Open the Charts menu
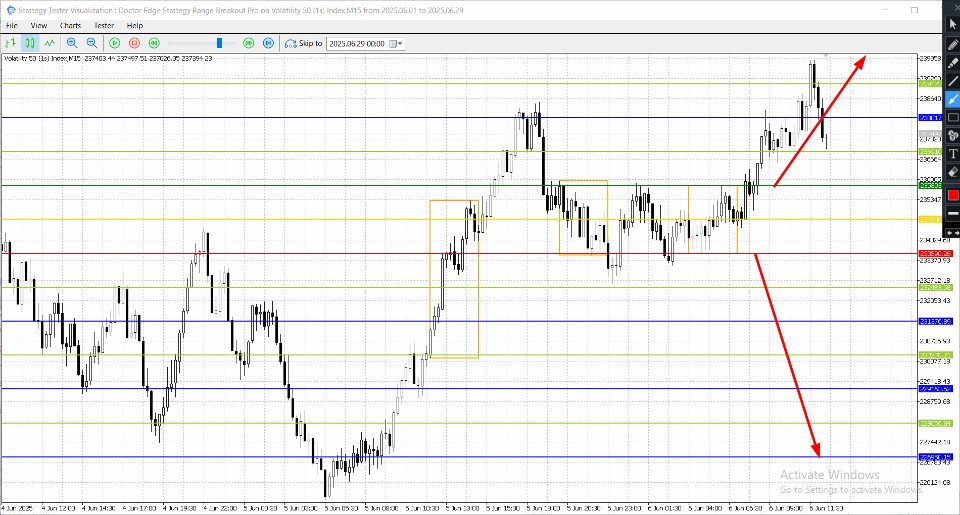Viewport: 960px width, 515px height. (x=70, y=26)
